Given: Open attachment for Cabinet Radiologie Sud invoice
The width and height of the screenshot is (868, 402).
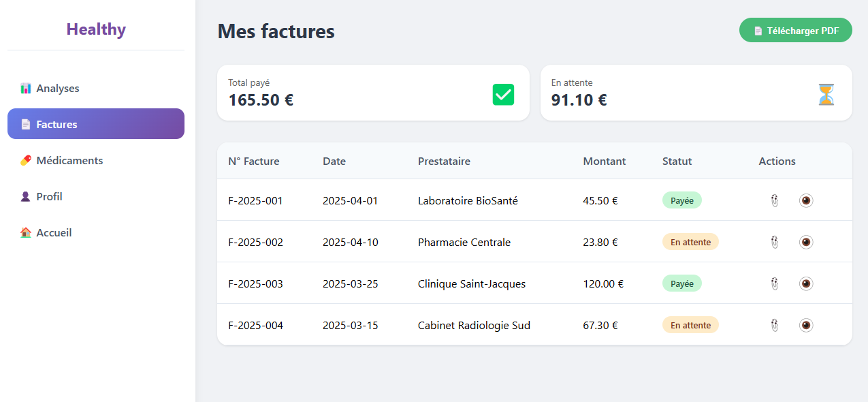Looking at the screenshot, I should pyautogui.click(x=775, y=325).
